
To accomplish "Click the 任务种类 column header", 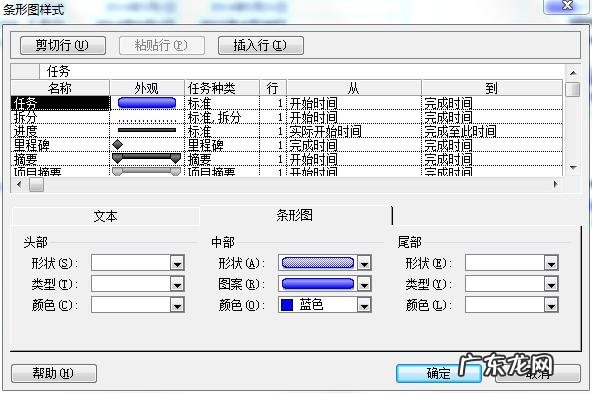I will click(222, 88).
